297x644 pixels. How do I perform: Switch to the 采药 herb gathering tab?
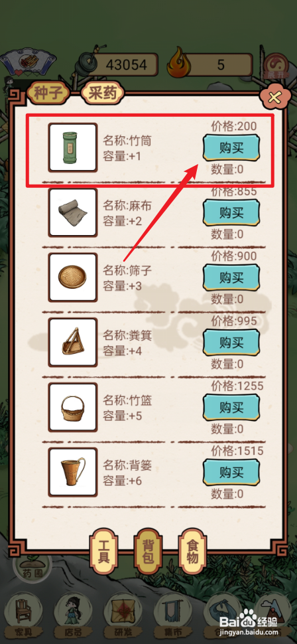(x=103, y=94)
